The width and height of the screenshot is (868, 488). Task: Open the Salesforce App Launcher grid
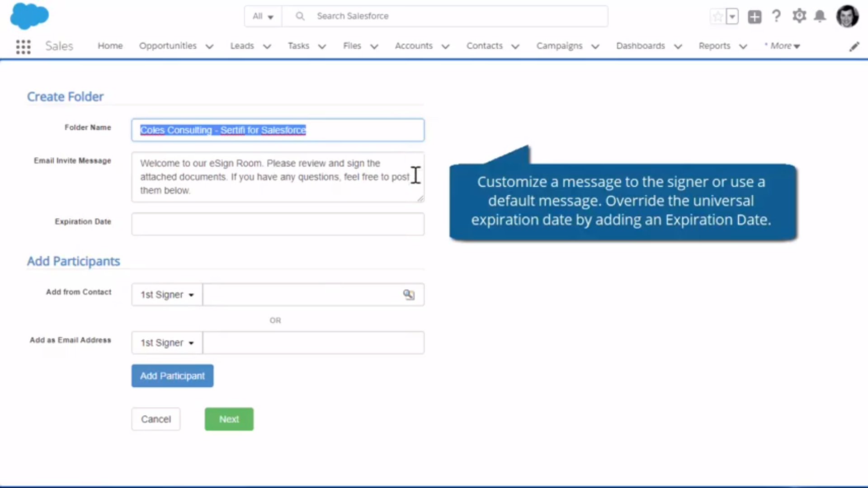point(23,47)
